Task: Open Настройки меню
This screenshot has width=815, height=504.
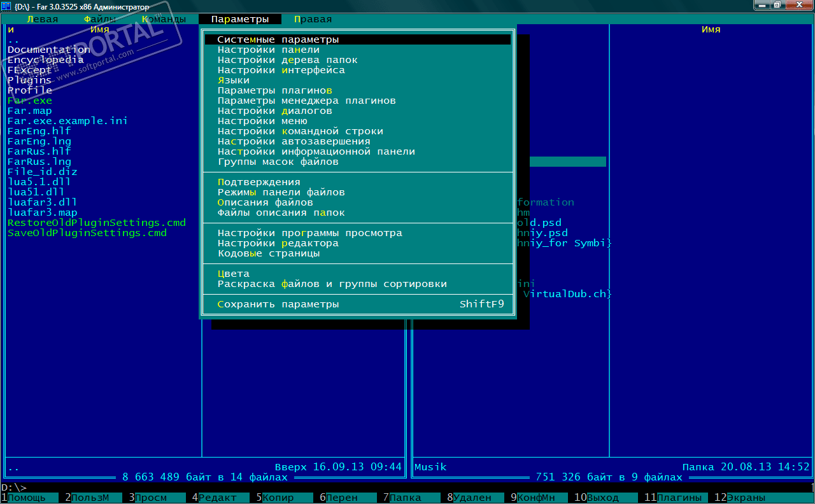Action: click(358, 121)
